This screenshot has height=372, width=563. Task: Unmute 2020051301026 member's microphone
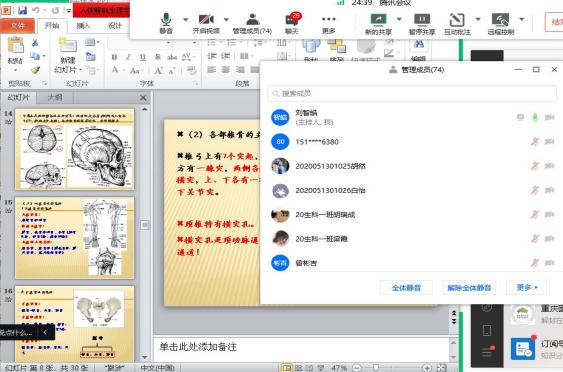point(535,190)
